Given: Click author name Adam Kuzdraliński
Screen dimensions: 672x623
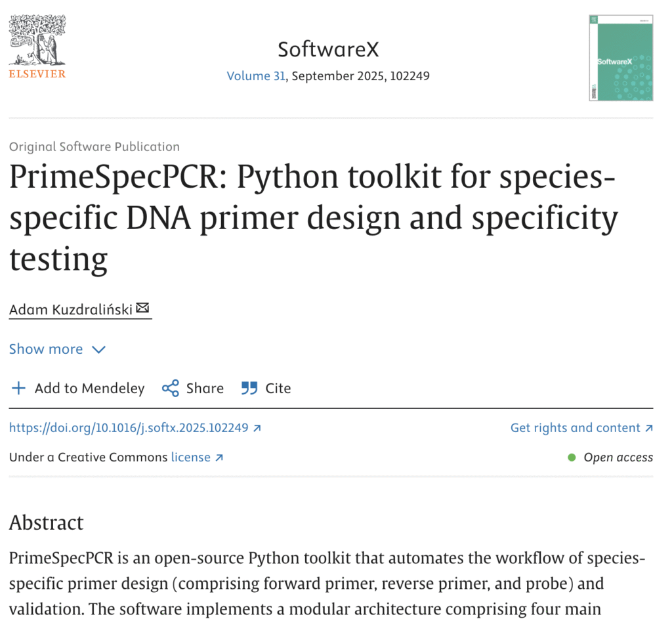Looking at the screenshot, I should [x=71, y=309].
